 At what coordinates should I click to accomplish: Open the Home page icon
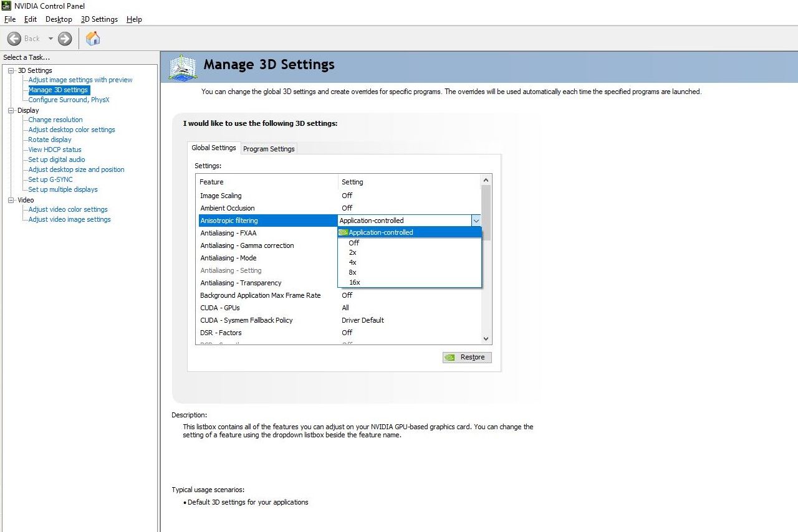pyautogui.click(x=93, y=39)
